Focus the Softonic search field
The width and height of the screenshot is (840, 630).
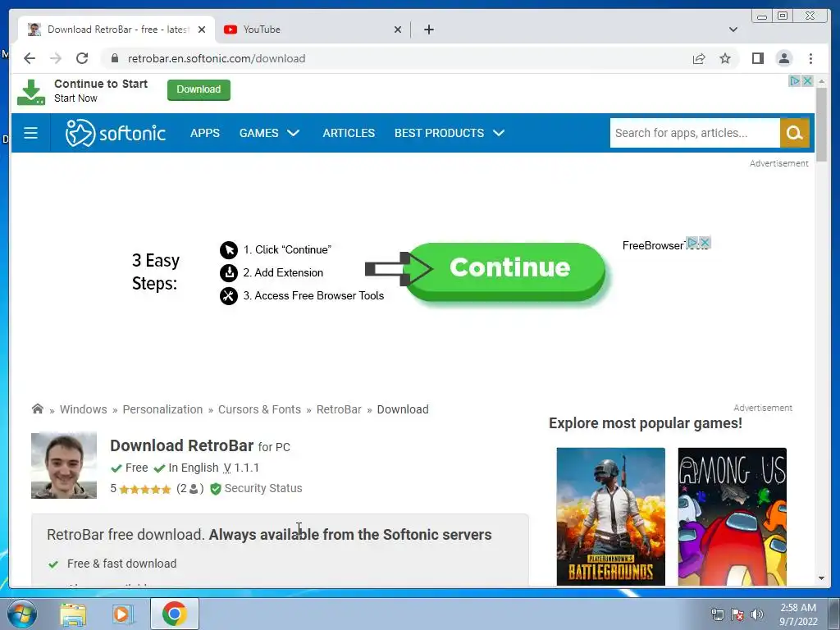pyautogui.click(x=695, y=133)
